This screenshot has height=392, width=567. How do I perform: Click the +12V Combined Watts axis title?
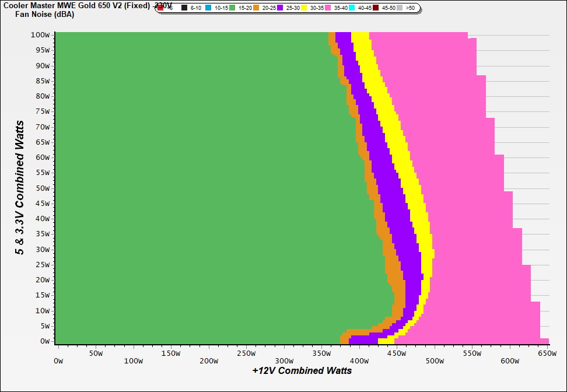coord(302,370)
